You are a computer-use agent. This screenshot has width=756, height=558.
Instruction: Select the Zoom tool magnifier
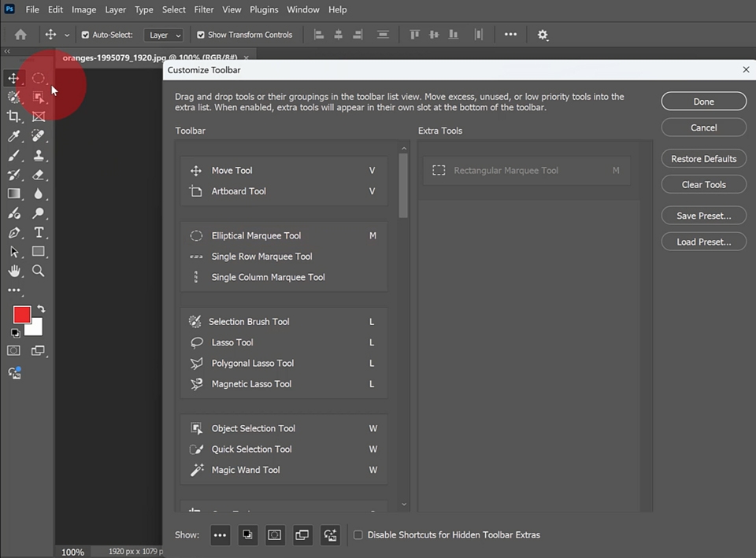38,271
